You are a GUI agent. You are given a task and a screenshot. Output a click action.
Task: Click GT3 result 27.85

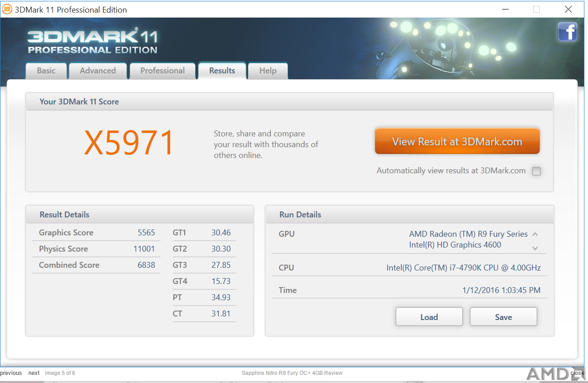point(221,265)
